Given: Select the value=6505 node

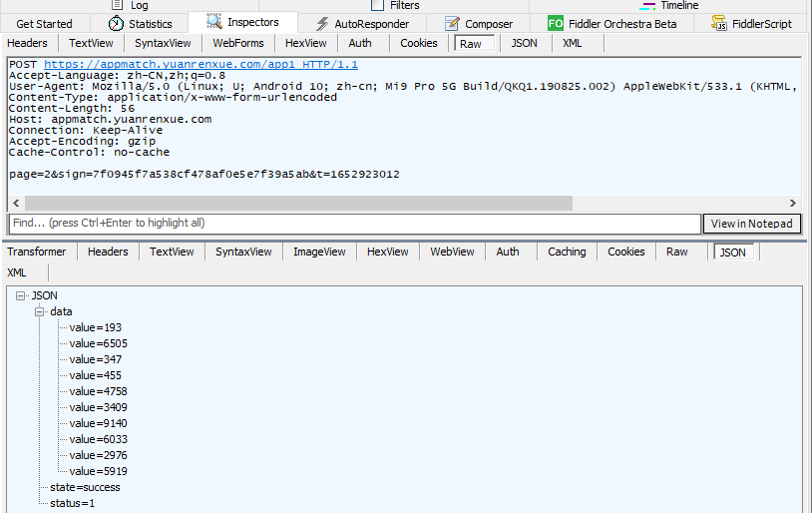Looking at the screenshot, I should point(98,344).
